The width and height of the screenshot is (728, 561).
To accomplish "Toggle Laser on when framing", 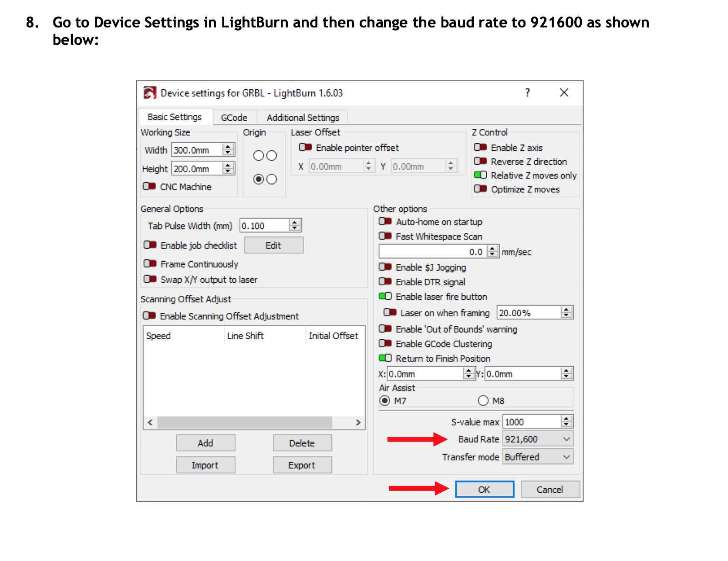I will click(x=390, y=312).
